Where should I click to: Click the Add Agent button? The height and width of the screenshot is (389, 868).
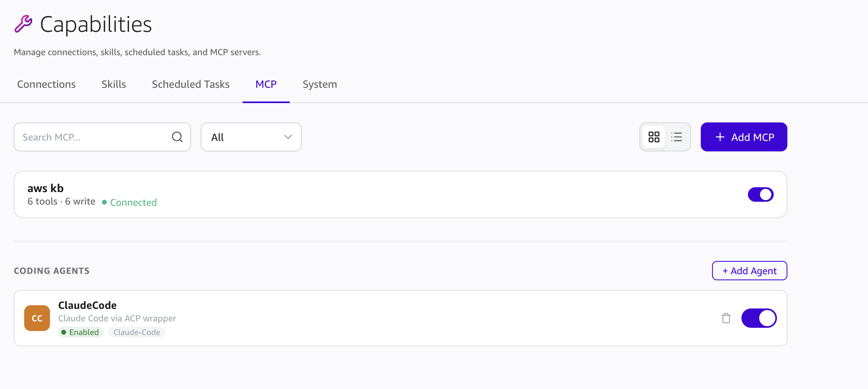[750, 271]
